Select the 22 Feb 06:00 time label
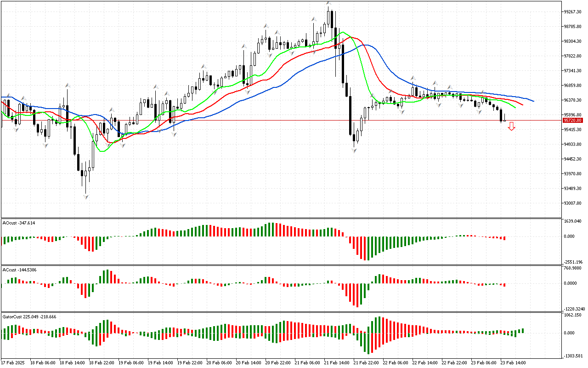 (396, 363)
